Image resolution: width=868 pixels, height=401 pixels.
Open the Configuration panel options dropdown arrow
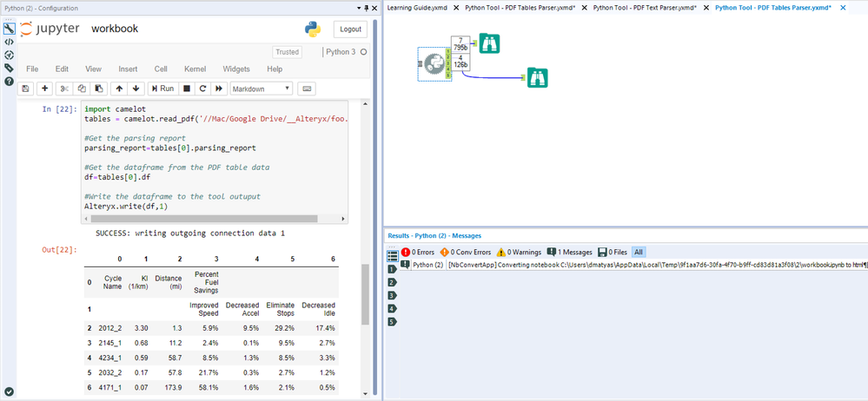357,9
